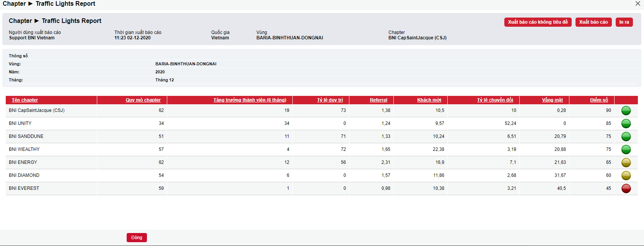Click score 65 for BNI ENERGY
644x246 pixels.
tap(608, 162)
